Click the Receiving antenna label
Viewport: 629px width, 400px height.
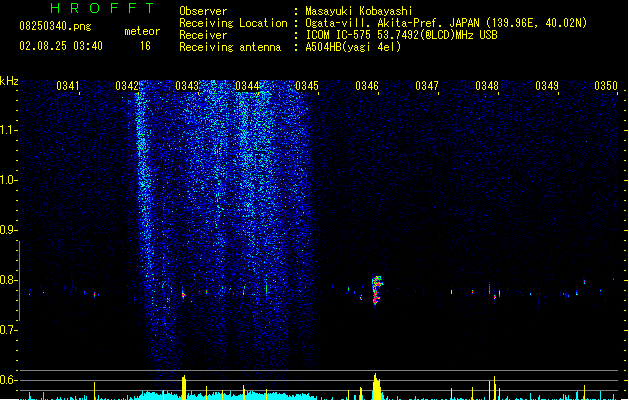[230, 47]
